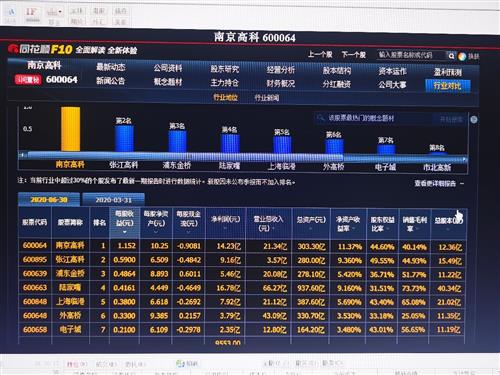This screenshot has width=500, height=375.
Task: Open the 财务概况 section
Action: point(281,83)
